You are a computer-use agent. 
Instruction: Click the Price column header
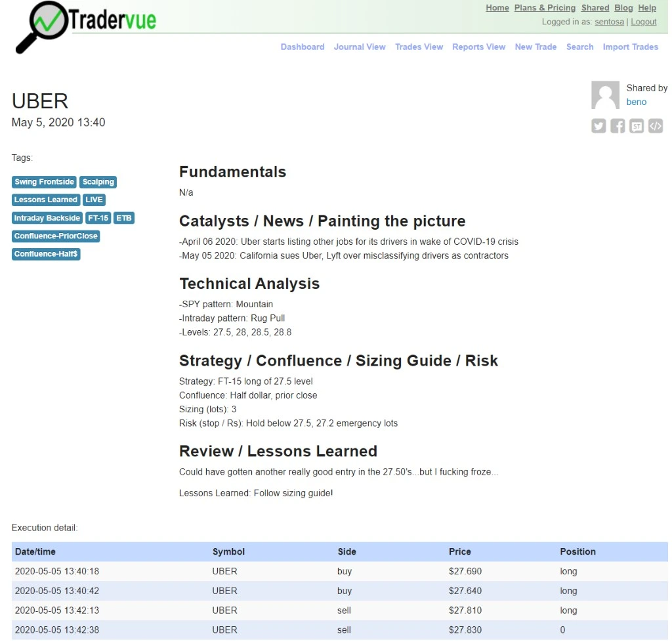[x=460, y=552]
